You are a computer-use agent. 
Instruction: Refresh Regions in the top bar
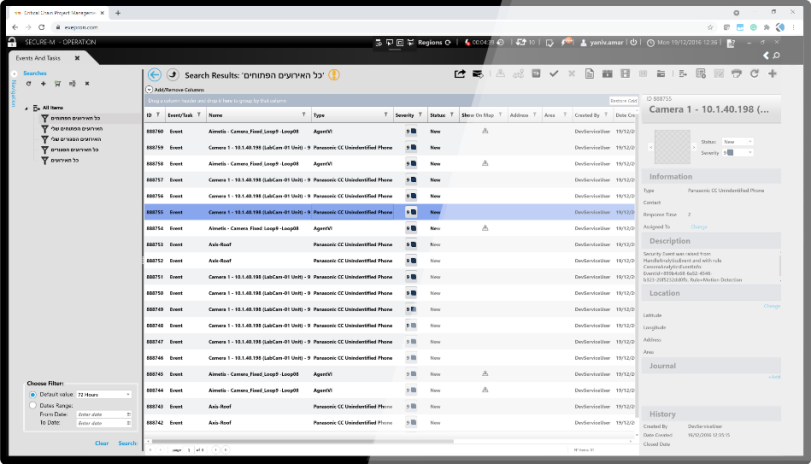448,42
